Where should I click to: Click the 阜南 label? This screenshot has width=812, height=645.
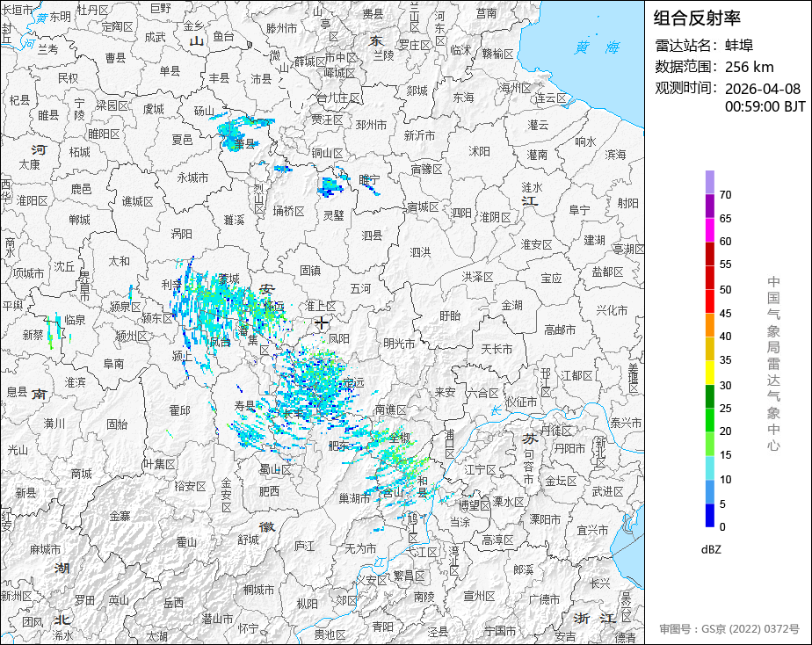click(113, 364)
